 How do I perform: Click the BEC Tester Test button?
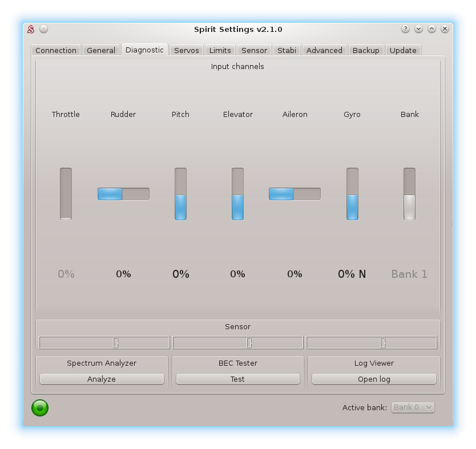pos(237,379)
